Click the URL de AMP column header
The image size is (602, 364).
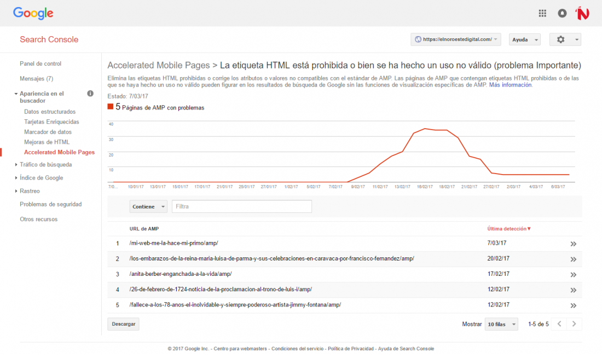point(144,229)
